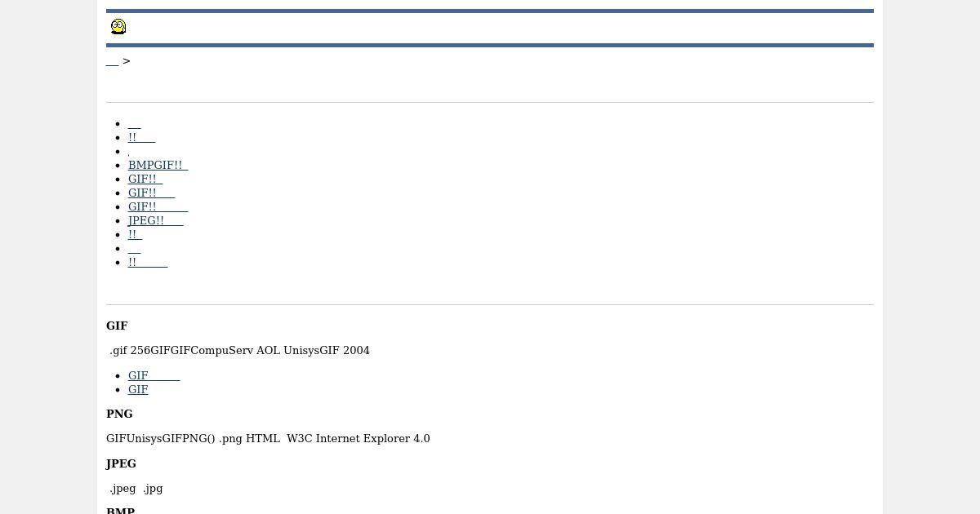
Task: Open the underlined GIF link with trailing blanks under the GIF heading
Action: point(154,375)
